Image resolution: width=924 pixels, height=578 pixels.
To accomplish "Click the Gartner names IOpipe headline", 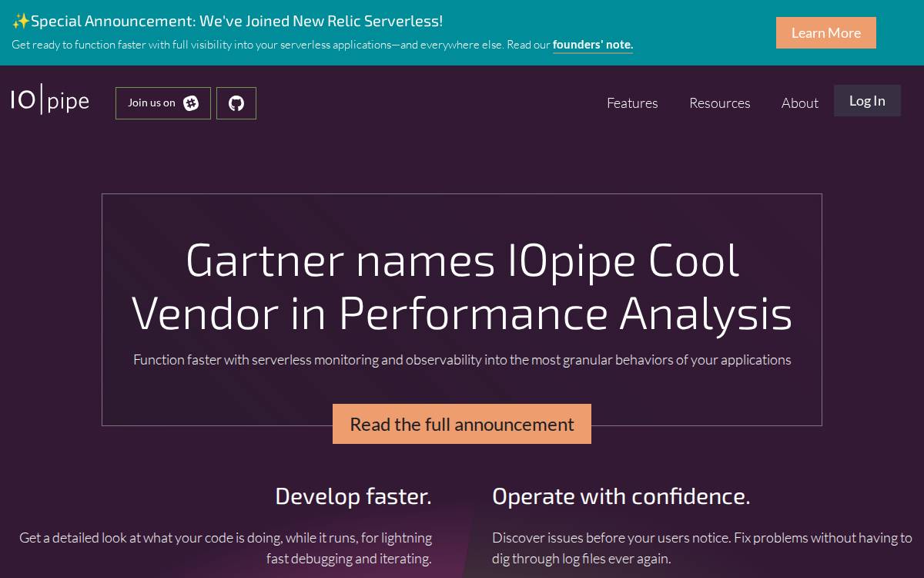I will [462, 287].
